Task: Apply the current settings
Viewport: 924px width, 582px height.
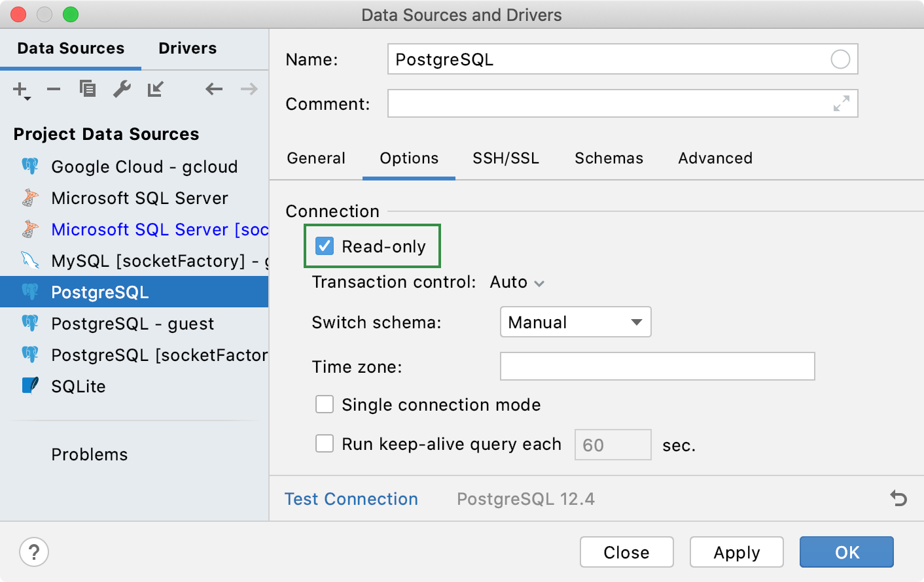Action: [x=736, y=552]
